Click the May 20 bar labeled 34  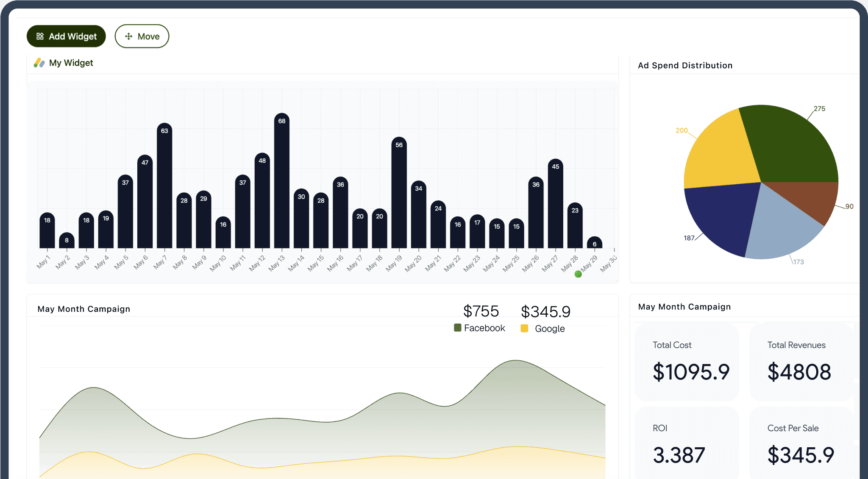pyautogui.click(x=419, y=214)
